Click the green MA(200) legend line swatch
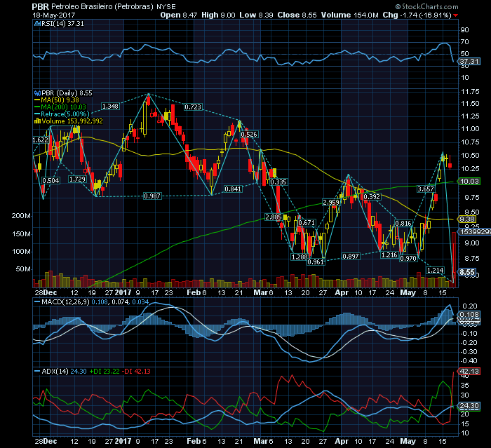The image size is (491, 448). click(37, 107)
